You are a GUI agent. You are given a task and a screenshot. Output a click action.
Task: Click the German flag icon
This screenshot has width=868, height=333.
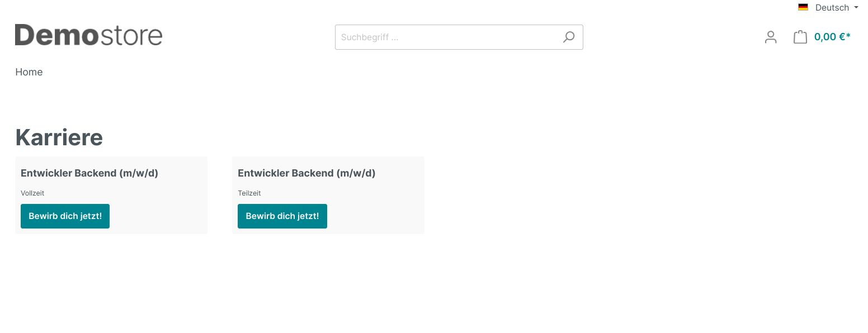[803, 7]
